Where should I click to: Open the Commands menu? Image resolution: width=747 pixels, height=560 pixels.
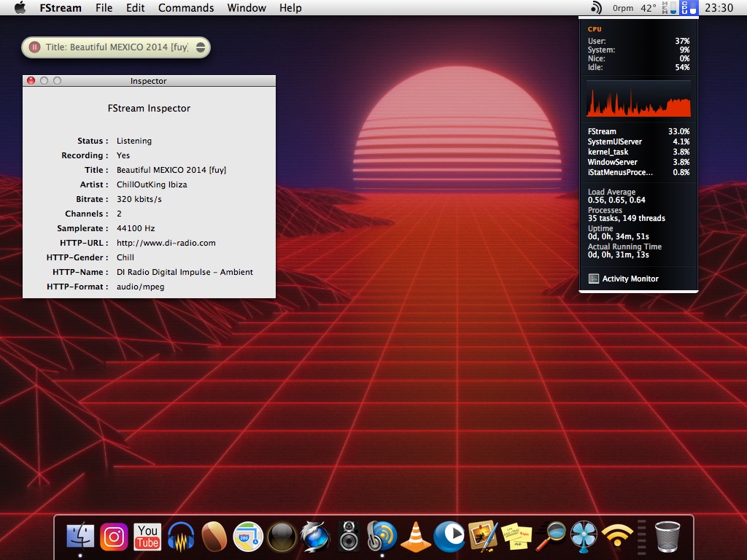[186, 8]
